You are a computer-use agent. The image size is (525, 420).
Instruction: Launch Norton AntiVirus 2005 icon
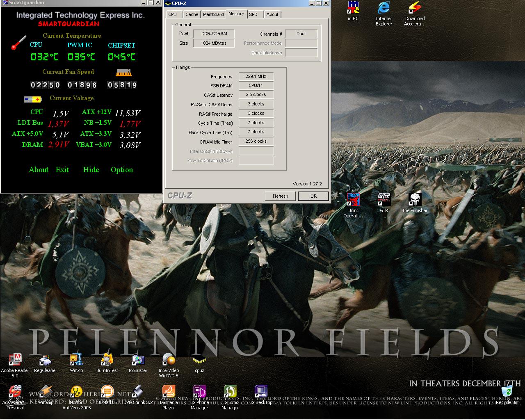pos(76,397)
